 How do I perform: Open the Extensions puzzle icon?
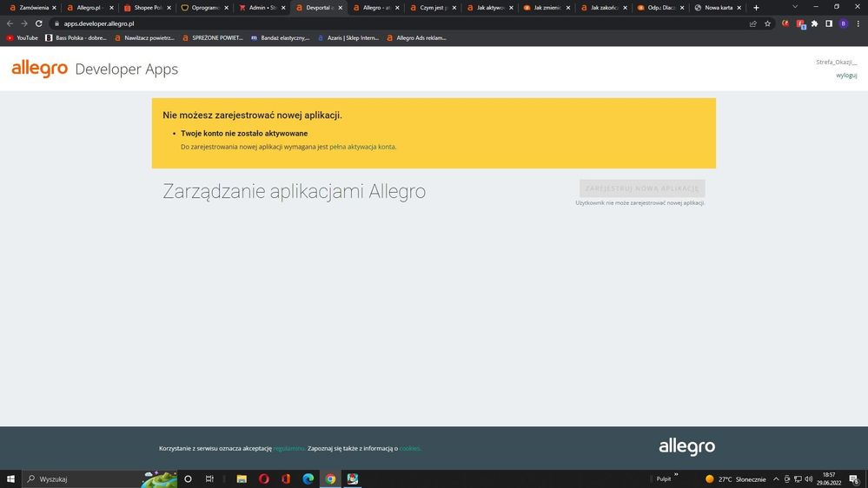(x=815, y=23)
